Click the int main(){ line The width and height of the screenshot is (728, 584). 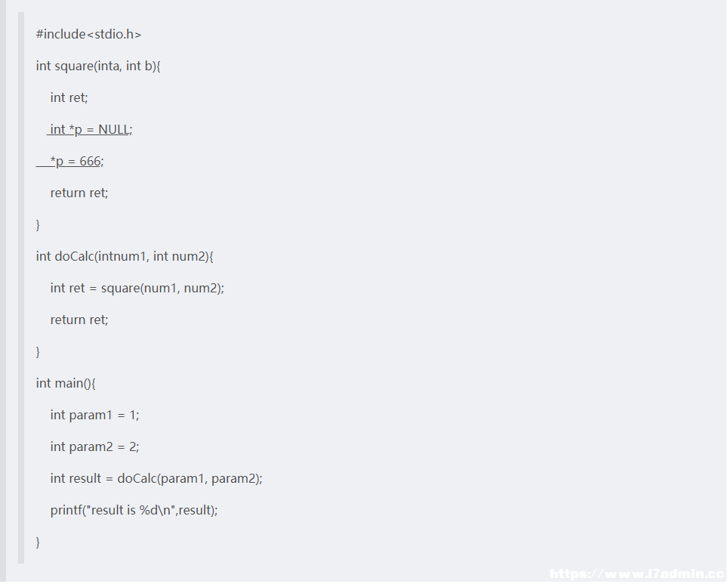tap(66, 383)
